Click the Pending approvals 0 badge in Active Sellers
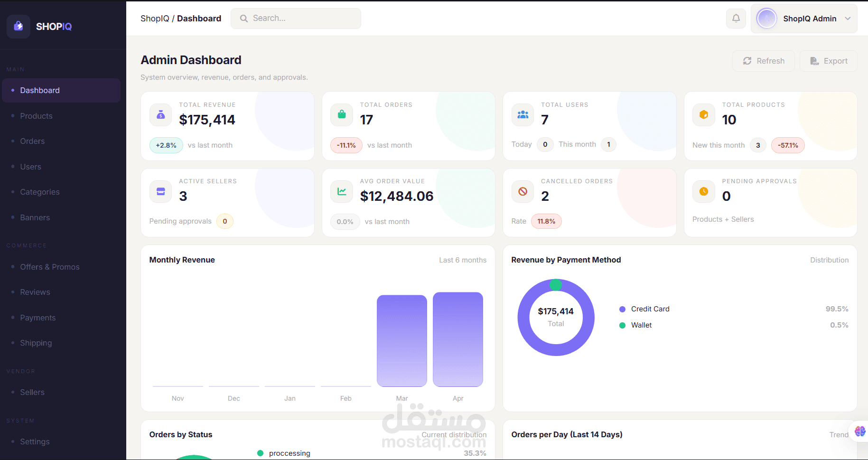 [225, 221]
